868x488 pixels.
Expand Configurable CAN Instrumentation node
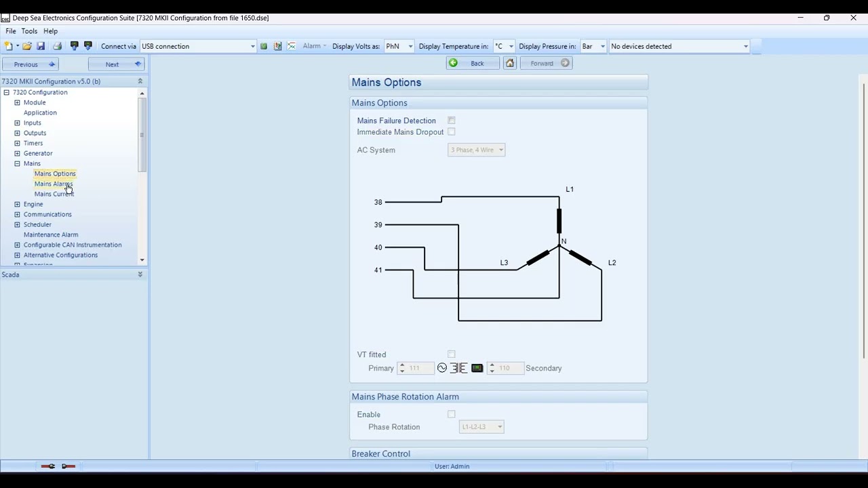[x=17, y=245]
